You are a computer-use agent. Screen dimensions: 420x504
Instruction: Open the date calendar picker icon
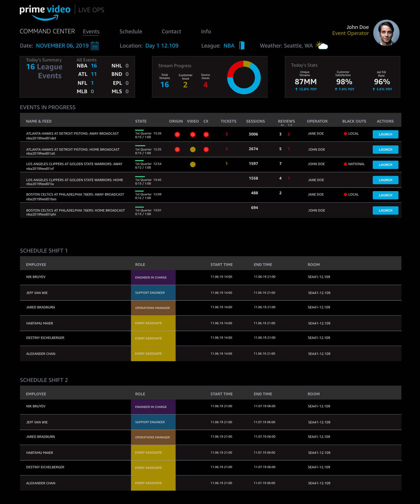click(94, 46)
